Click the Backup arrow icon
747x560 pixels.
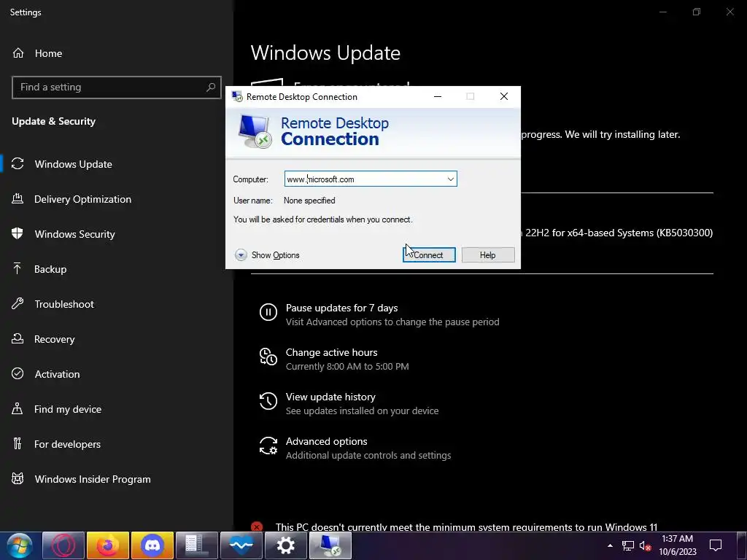pos(18,268)
